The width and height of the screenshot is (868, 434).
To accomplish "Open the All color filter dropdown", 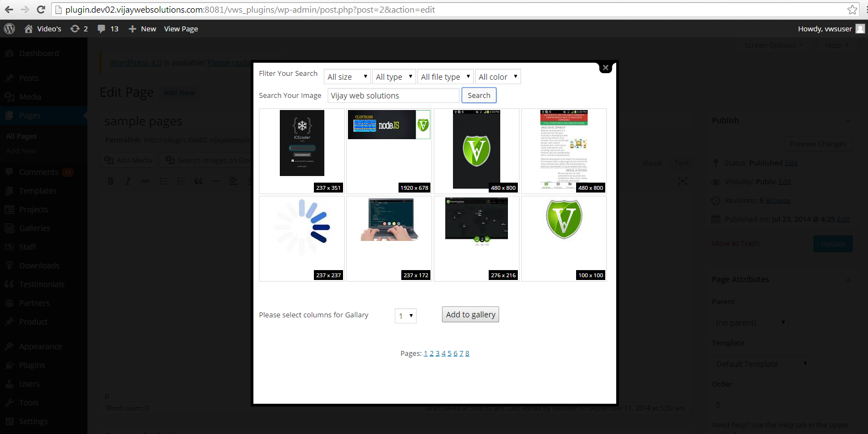I will [x=497, y=77].
